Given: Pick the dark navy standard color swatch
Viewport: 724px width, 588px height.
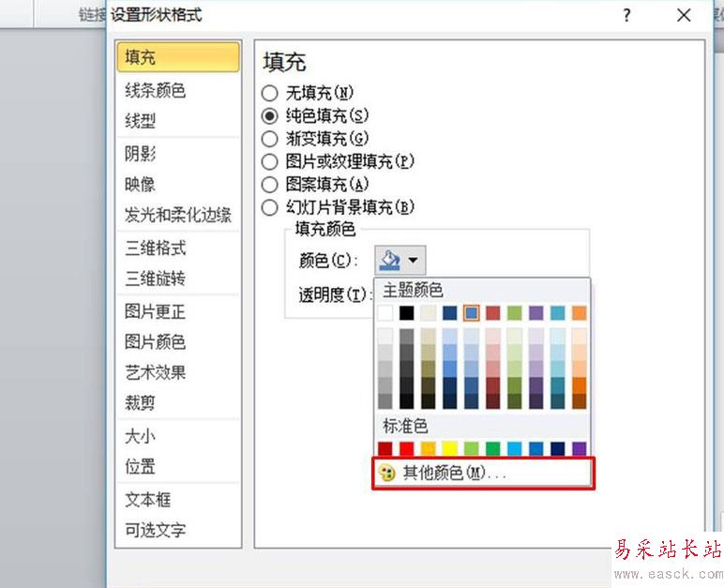Looking at the screenshot, I should (x=558, y=448).
